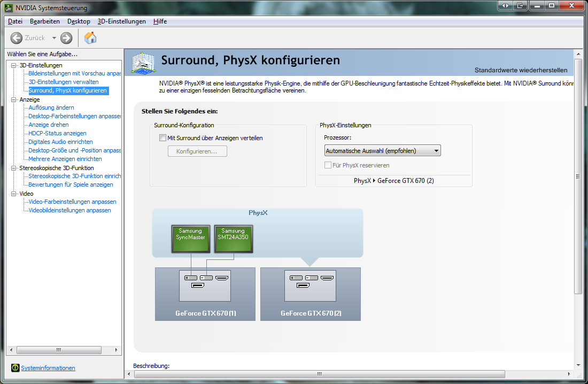Image resolution: width=588 pixels, height=384 pixels.
Task: Select the Samsung SyncMaster display icon
Action: click(x=190, y=239)
